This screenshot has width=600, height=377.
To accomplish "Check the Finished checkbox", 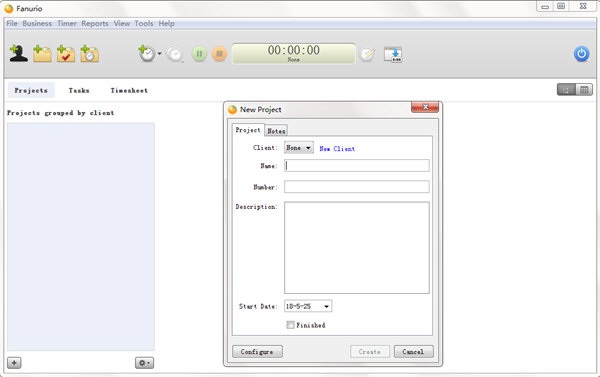I will [x=290, y=325].
